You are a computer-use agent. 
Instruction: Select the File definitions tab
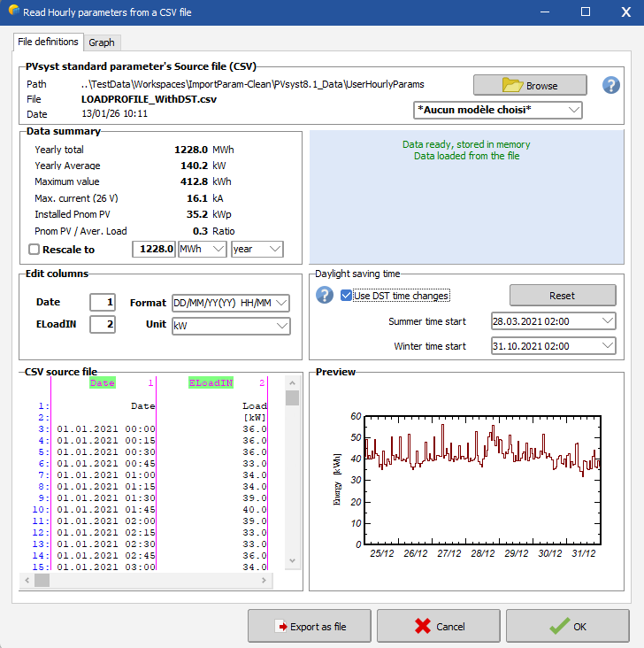pos(49,42)
